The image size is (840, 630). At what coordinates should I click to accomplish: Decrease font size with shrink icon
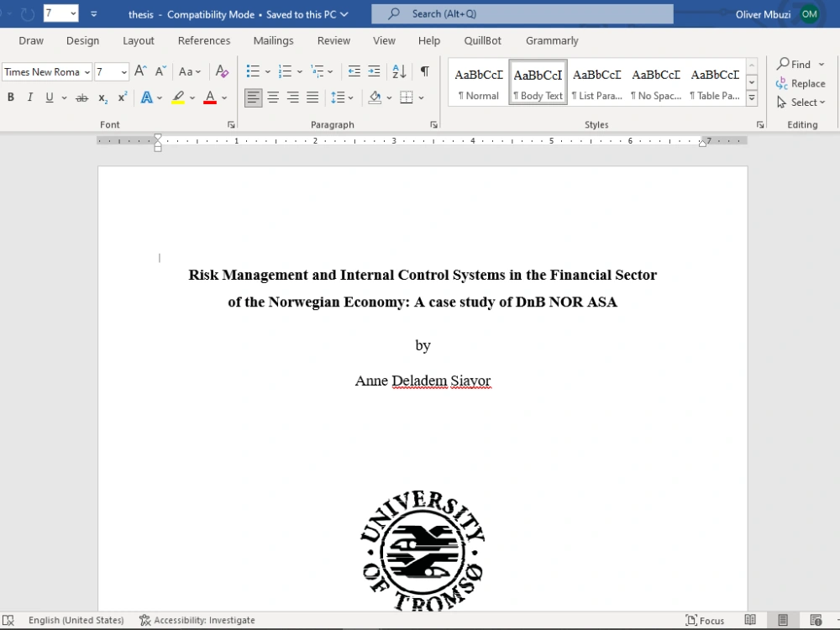[160, 71]
